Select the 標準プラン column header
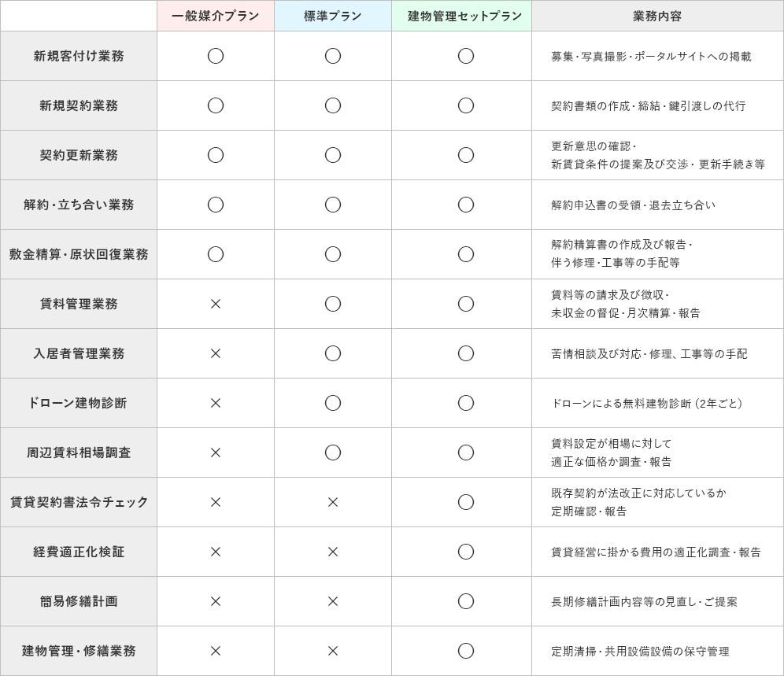 point(332,16)
